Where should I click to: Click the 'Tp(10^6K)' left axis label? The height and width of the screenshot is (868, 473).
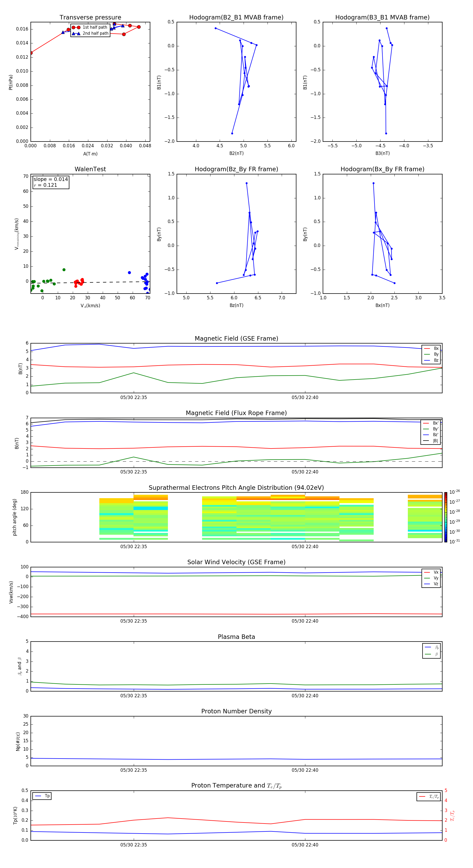[x=15, y=815]
